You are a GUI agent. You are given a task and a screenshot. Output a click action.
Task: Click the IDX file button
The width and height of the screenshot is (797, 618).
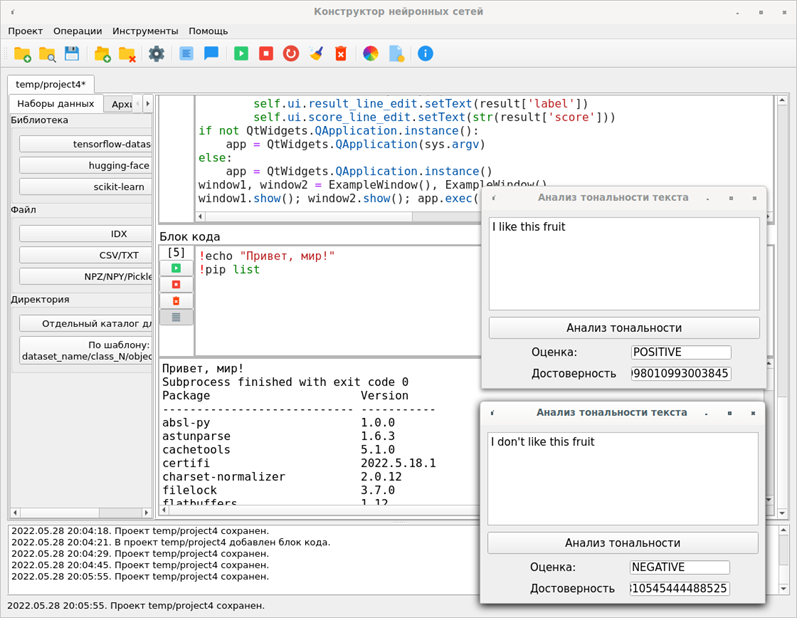point(85,234)
